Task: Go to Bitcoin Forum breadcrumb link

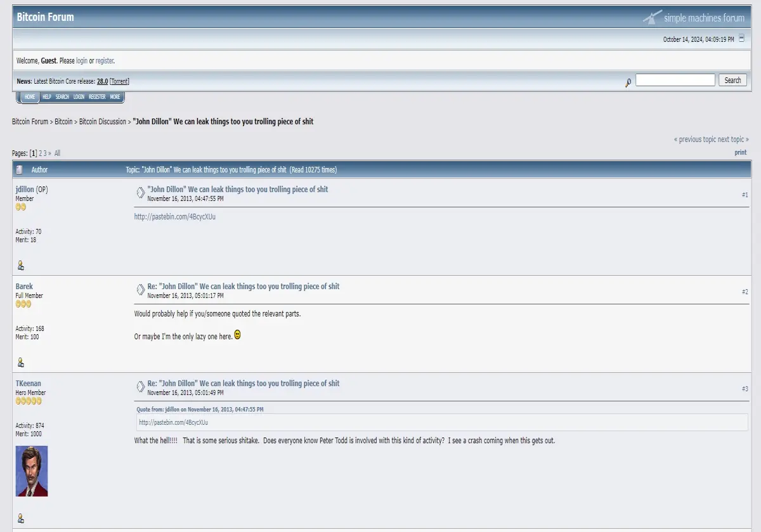Action: [30, 121]
